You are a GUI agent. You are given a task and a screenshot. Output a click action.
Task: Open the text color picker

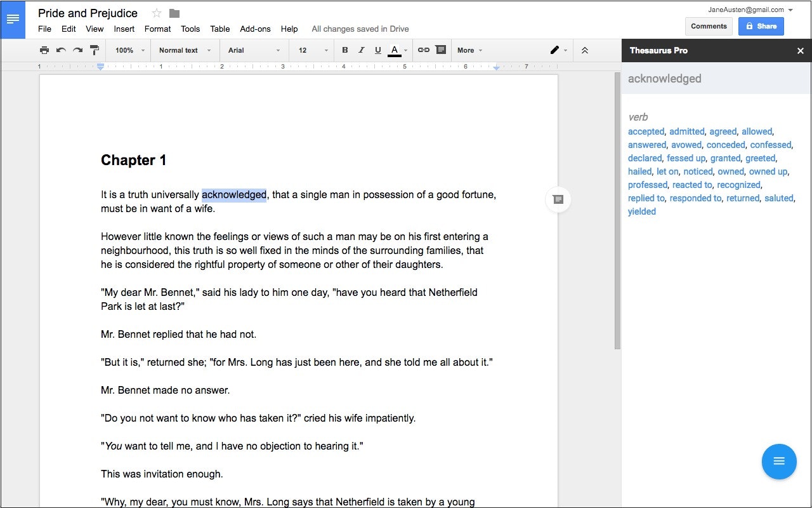point(396,50)
